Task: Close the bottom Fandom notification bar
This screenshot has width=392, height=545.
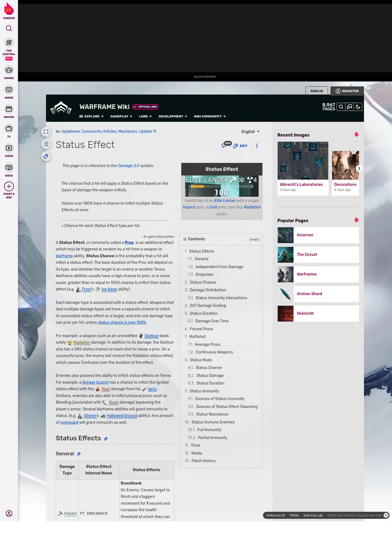Action: 386,515
